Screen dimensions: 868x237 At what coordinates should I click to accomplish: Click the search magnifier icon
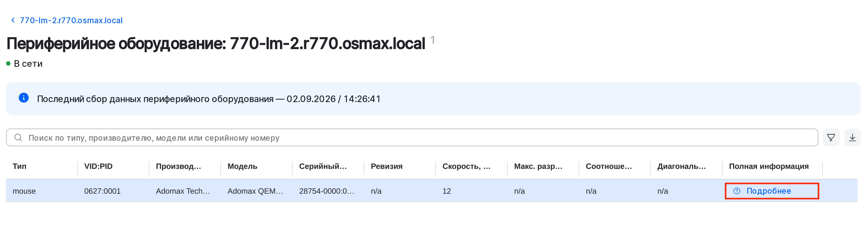(x=18, y=137)
